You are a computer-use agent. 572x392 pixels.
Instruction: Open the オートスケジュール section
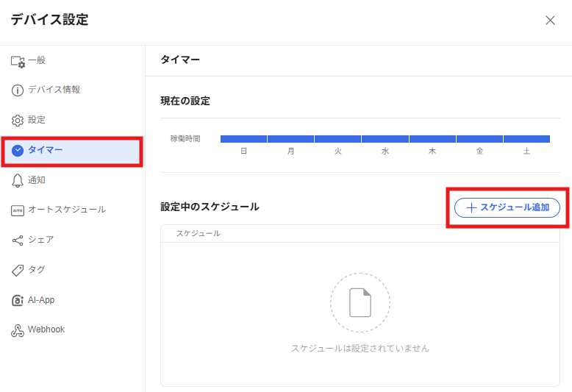[x=72, y=210]
